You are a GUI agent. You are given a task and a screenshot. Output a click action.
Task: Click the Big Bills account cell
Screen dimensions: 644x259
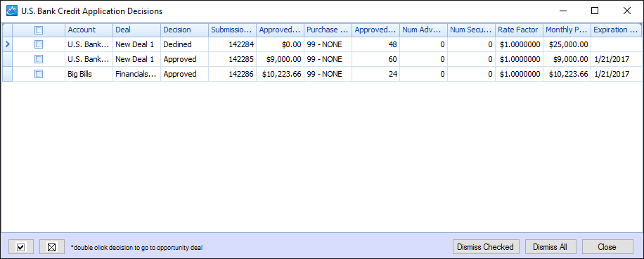coord(89,74)
